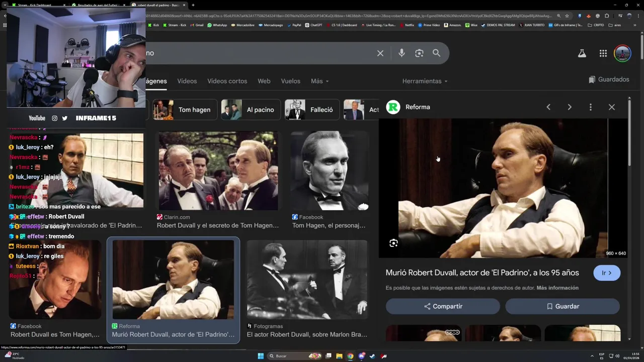Select the Falleció filter chip

[x=312, y=110]
